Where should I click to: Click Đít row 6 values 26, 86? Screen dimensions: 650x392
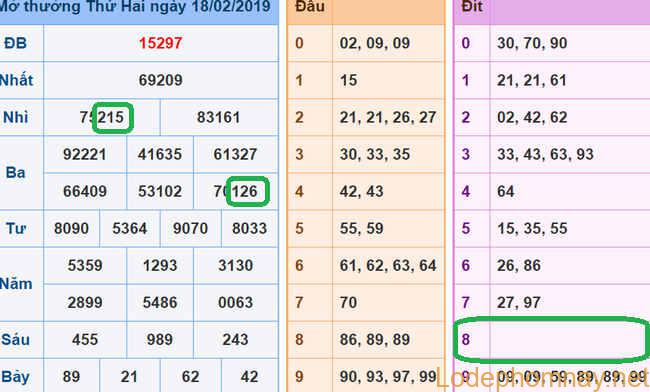pyautogui.click(x=519, y=265)
